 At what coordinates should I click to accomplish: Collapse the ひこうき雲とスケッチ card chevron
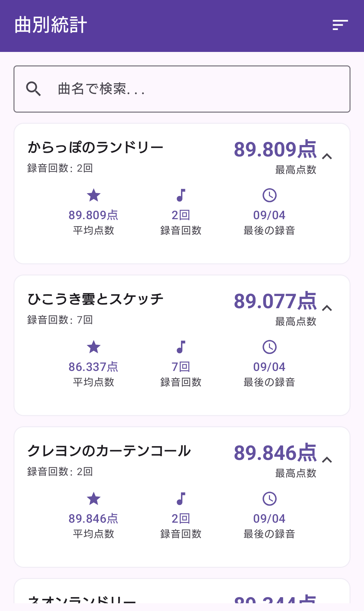[x=327, y=308]
